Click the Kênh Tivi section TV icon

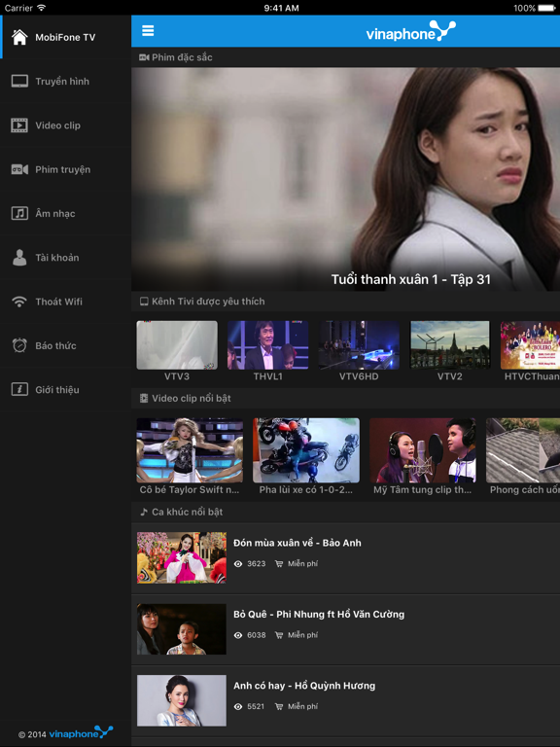point(144,302)
